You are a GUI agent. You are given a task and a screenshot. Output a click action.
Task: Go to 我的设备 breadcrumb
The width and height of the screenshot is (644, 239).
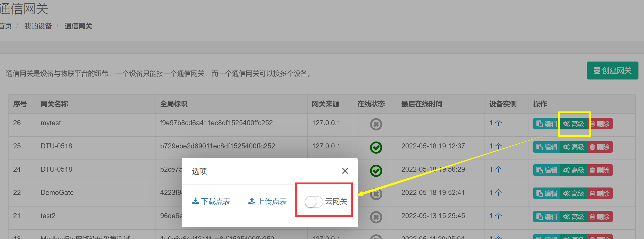pos(38,26)
